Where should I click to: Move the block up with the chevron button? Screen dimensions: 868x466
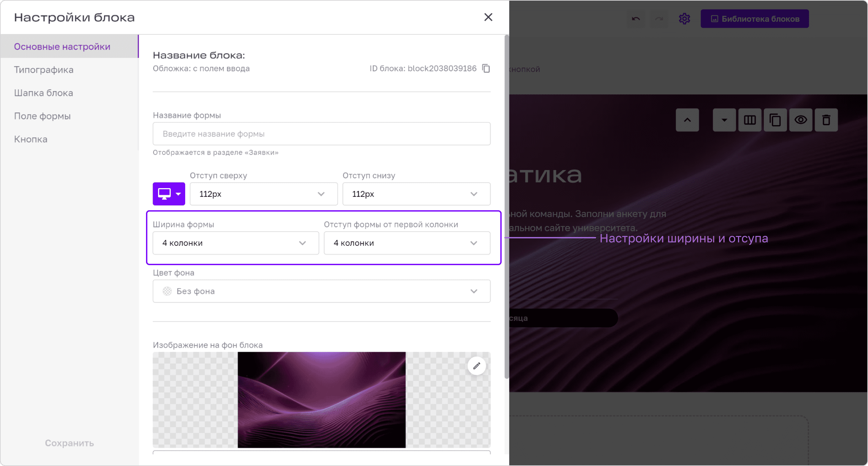[x=688, y=120]
